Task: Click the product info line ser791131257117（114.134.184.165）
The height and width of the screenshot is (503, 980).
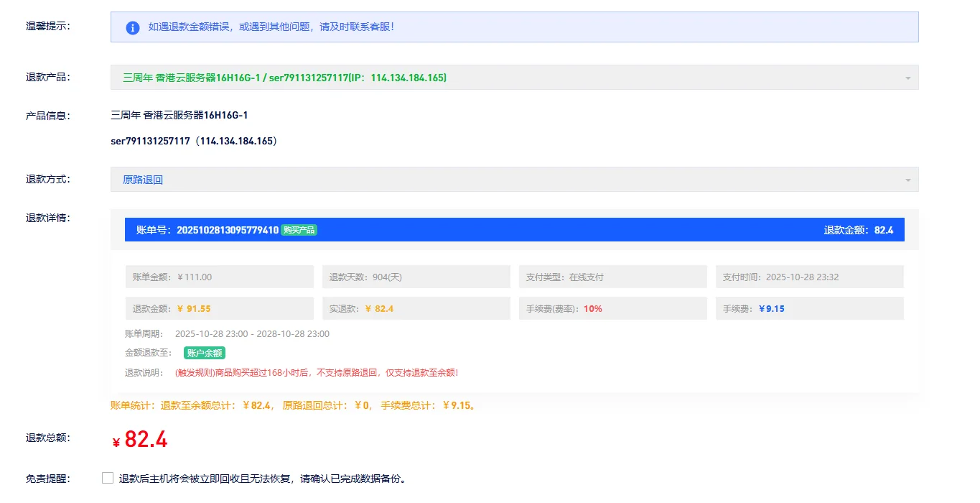Action: coord(194,141)
